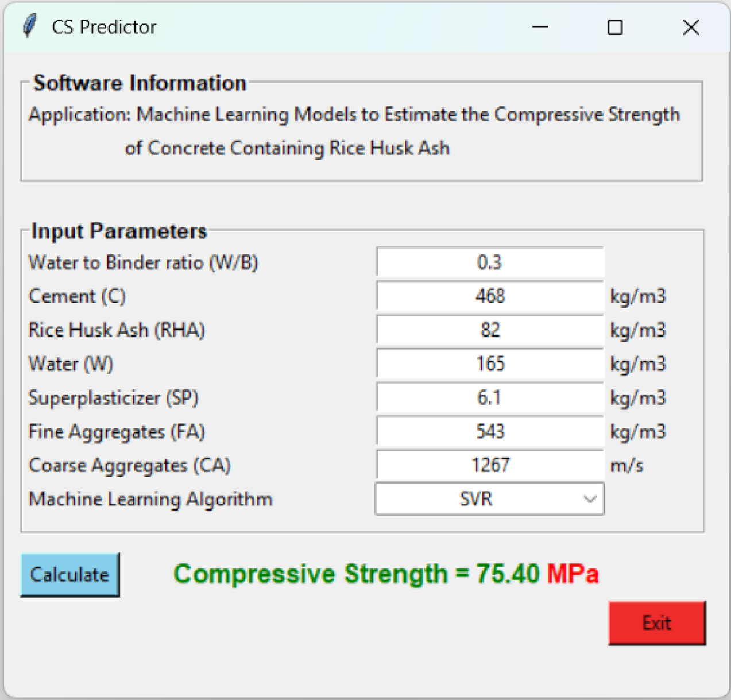Click the CS Predictor window title
Viewport: 731px width, 700px height.
(x=104, y=27)
